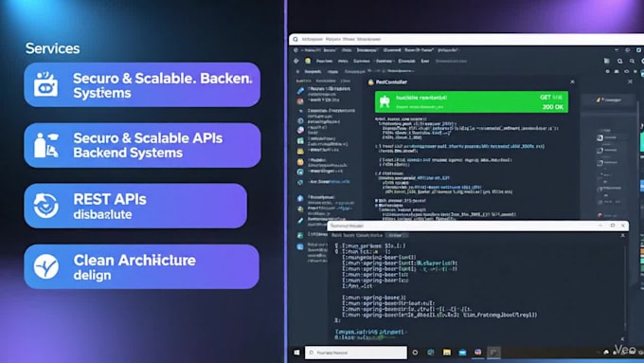Click the P-tonnager button in right panel

(x=609, y=100)
